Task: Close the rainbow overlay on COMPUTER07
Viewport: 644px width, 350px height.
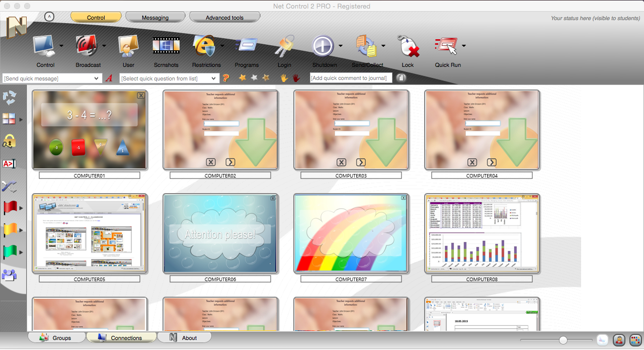Action: click(x=404, y=198)
